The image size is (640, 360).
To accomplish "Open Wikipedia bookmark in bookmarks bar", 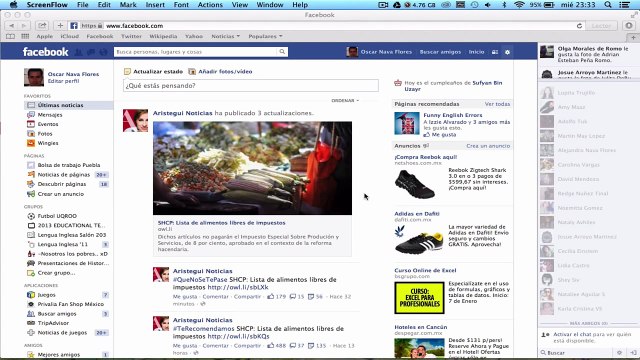I will [x=163, y=36].
